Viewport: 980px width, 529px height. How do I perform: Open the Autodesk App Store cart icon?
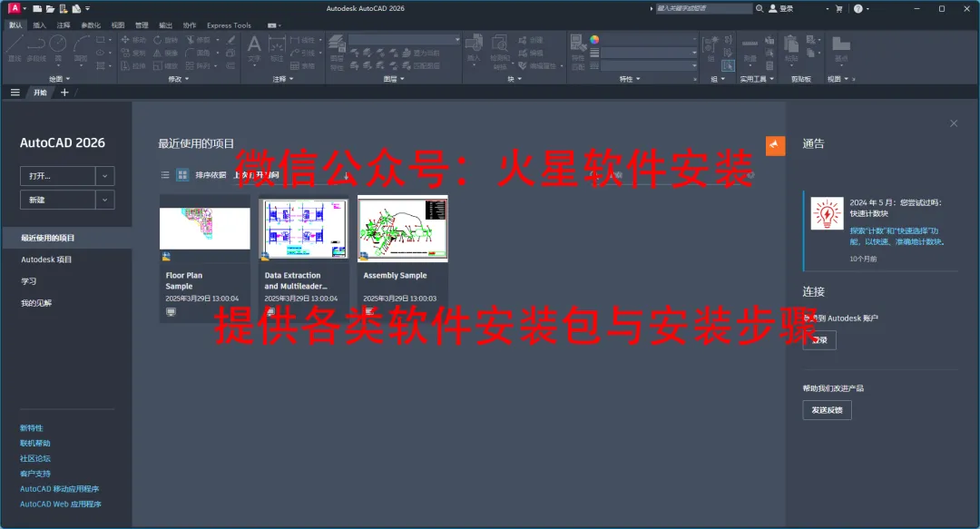point(838,9)
